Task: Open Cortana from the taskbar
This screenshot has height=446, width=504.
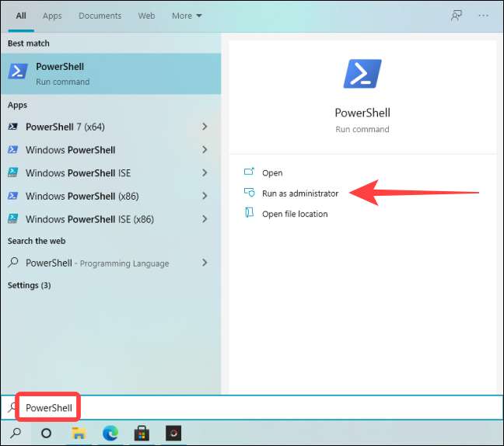Action: (x=47, y=433)
